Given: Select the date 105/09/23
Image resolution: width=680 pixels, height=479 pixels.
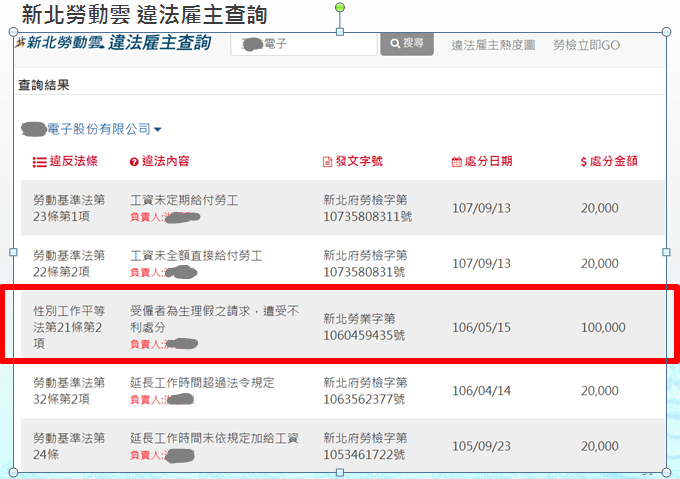Looking at the screenshot, I should point(481,446).
